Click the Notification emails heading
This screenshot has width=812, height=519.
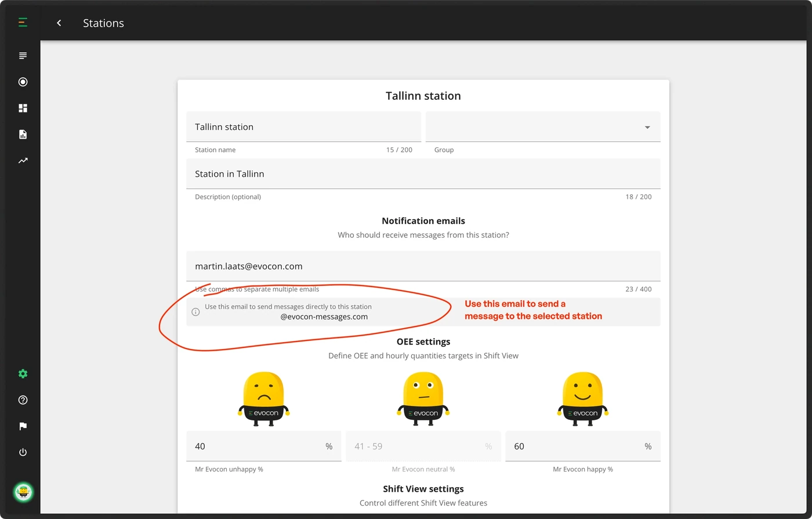(x=423, y=221)
